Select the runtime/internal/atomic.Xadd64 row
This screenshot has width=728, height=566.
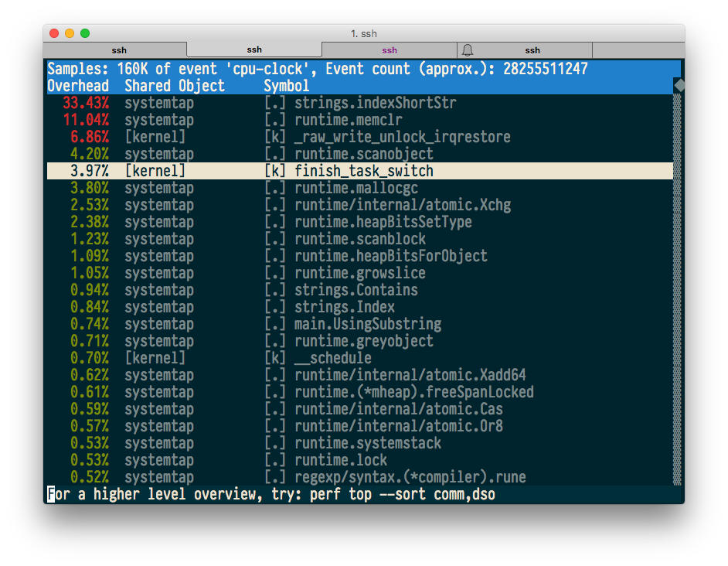pos(360,375)
